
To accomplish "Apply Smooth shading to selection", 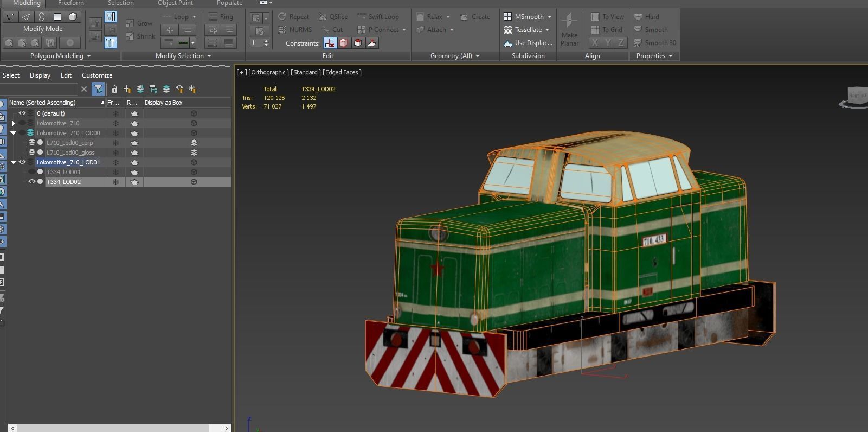I will [651, 30].
